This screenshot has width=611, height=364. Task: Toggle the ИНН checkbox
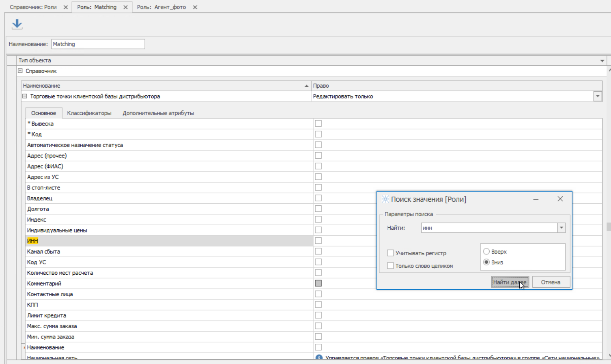(318, 241)
